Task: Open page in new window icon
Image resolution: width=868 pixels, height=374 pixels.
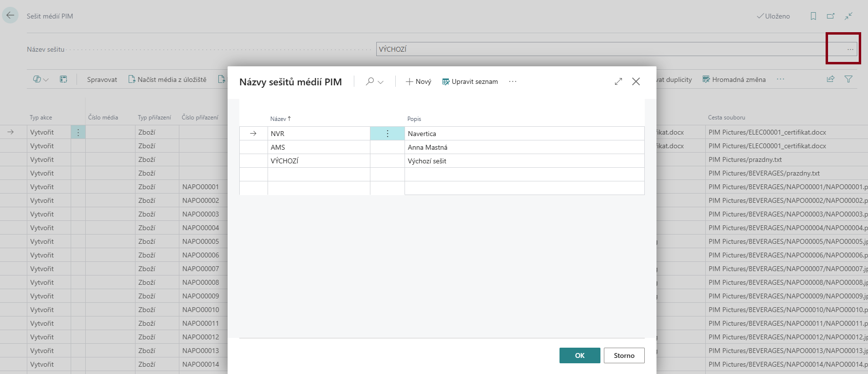Action: [x=831, y=16]
